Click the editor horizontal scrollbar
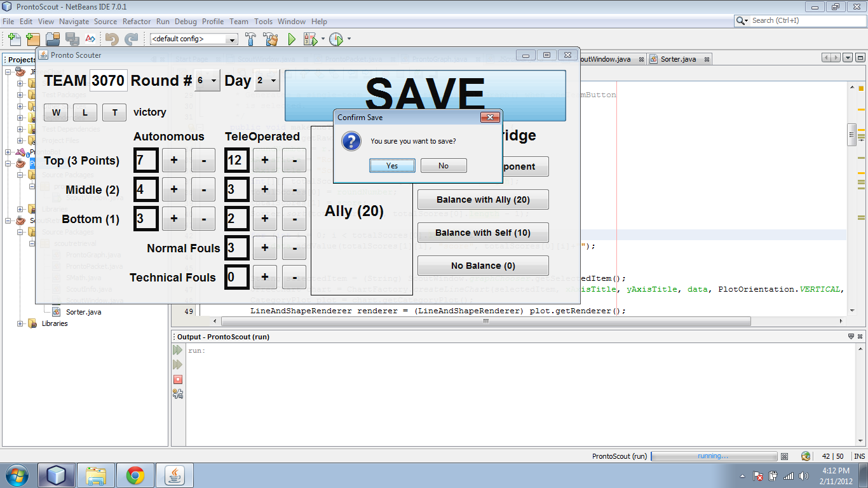The height and width of the screenshot is (488, 868). coord(486,321)
